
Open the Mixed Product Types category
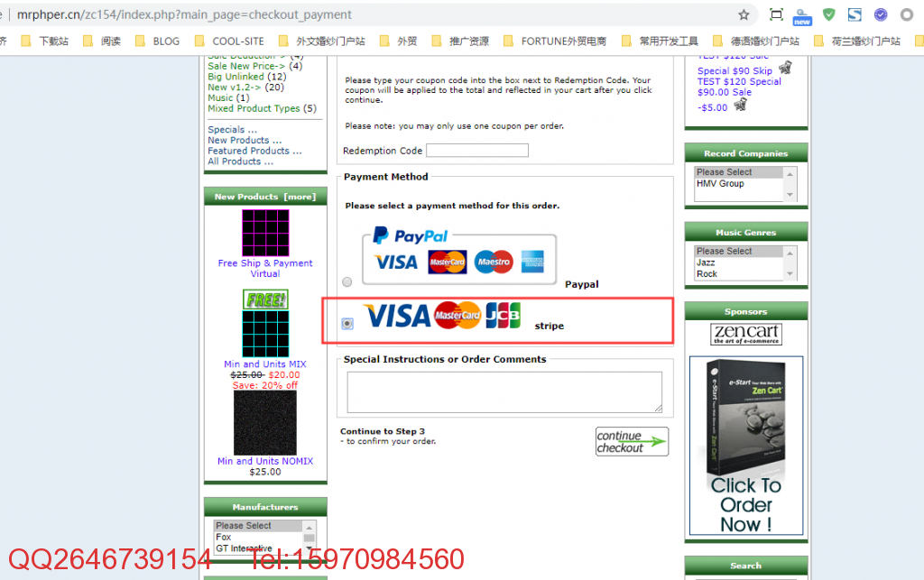[254, 108]
